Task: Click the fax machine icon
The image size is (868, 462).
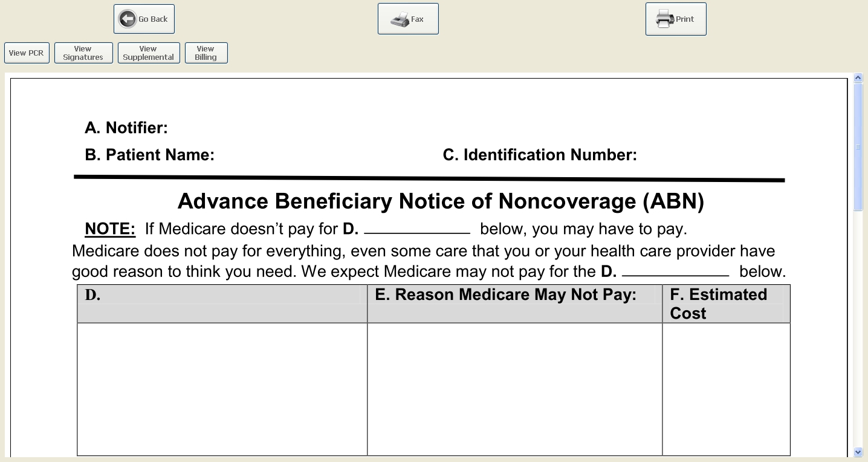Action: [x=400, y=19]
